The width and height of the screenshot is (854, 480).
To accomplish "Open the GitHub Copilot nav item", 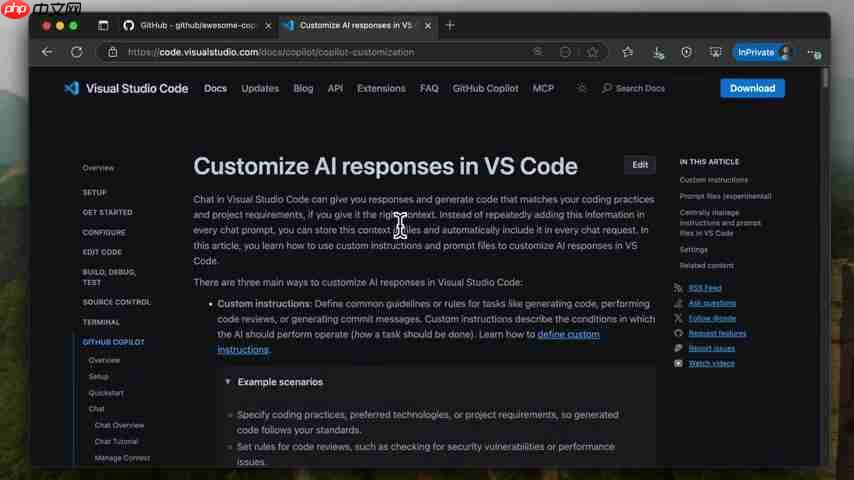I will click(485, 88).
